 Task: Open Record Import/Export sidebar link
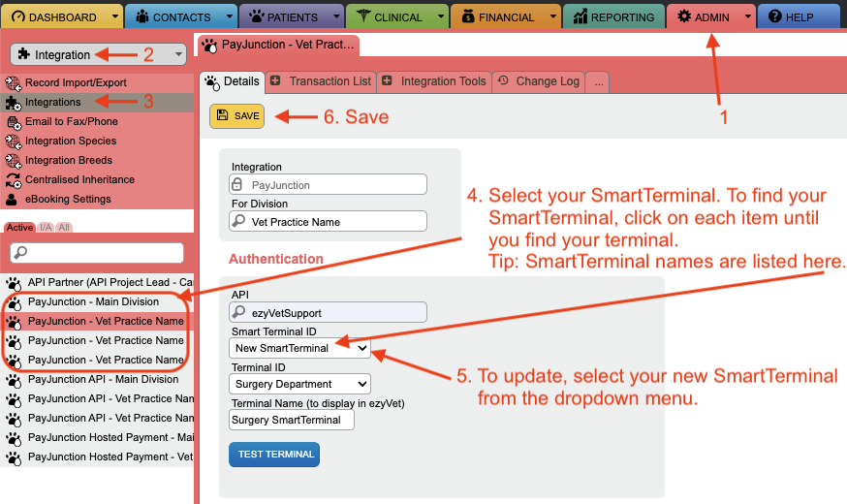pyautogui.click(x=76, y=82)
